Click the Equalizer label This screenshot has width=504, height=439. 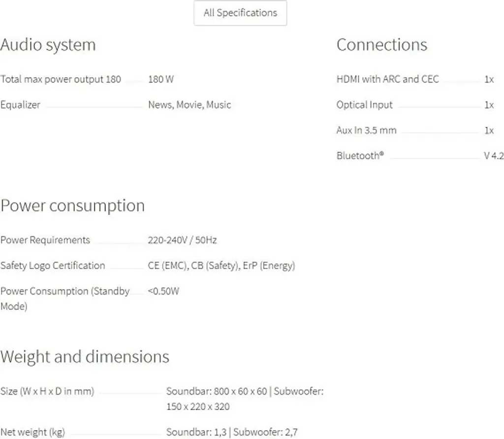[20, 105]
